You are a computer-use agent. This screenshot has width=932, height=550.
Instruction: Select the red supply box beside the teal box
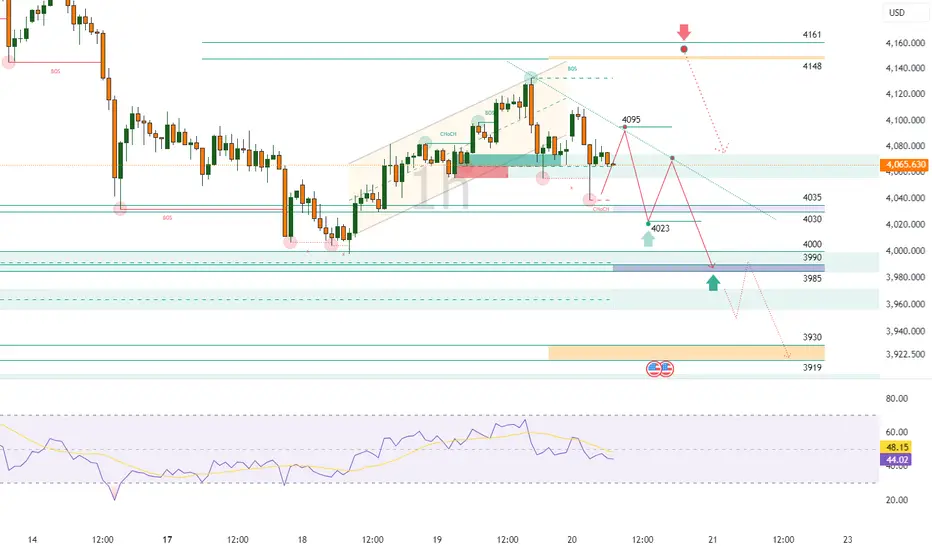(481, 172)
